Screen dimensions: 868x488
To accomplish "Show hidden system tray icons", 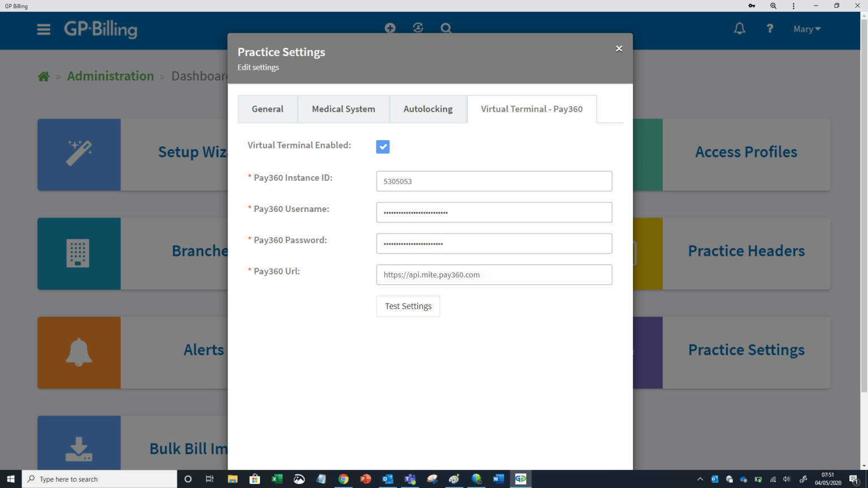I will tap(700, 479).
